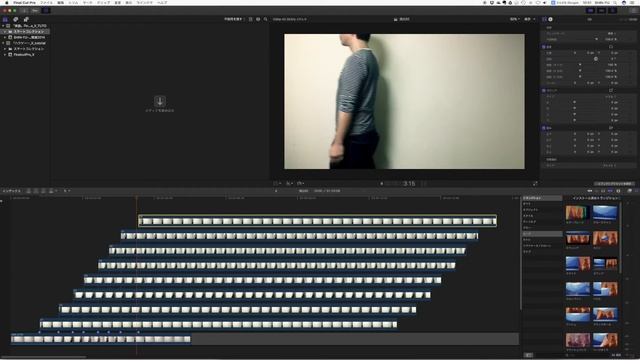Image resolution: width=640 pixels, height=360 pixels.
Task: Collapse the second library disclosure triangle
Action: tap(3, 43)
